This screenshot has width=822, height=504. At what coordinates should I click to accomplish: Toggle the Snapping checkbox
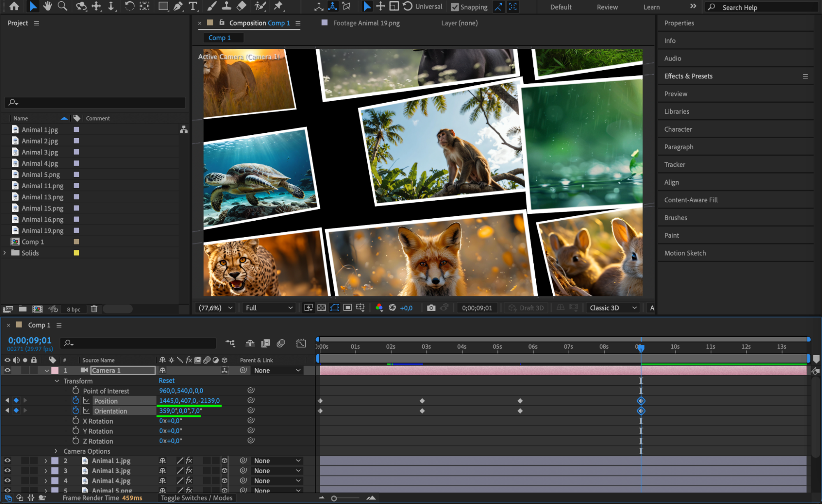[x=455, y=7]
